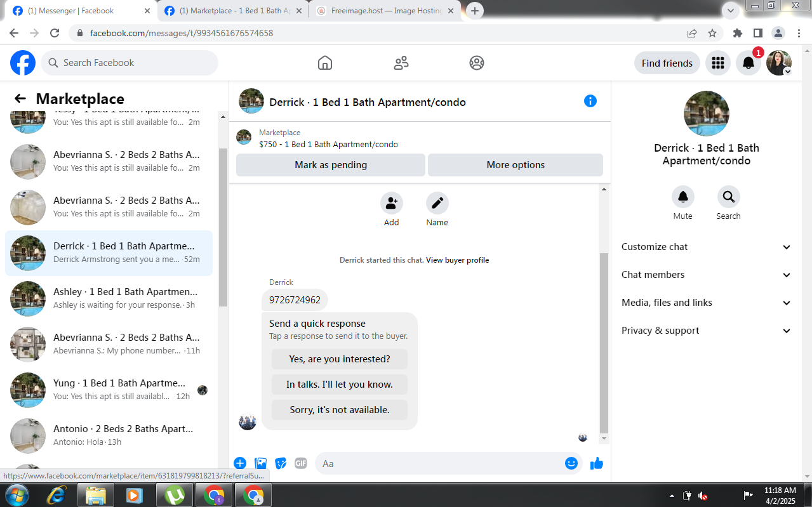Open the Groups icon in top bar
The width and height of the screenshot is (812, 507).
coord(477,63)
